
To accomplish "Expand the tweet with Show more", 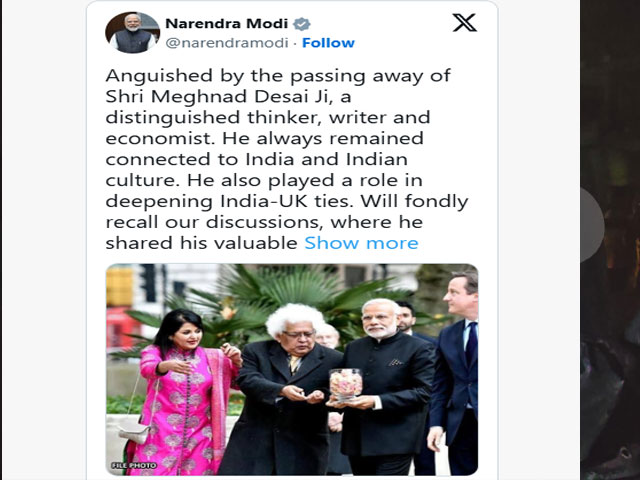I will click(361, 243).
